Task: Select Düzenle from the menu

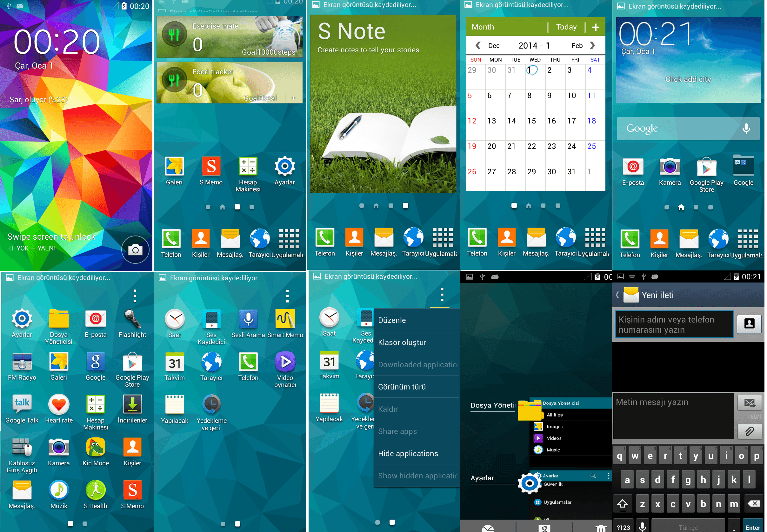Action: 392,320
